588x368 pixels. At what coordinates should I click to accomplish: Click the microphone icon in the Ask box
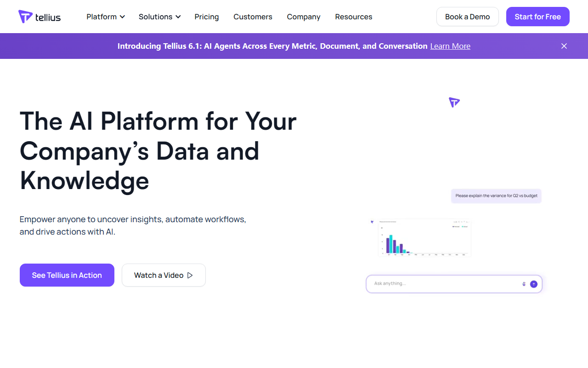click(524, 284)
